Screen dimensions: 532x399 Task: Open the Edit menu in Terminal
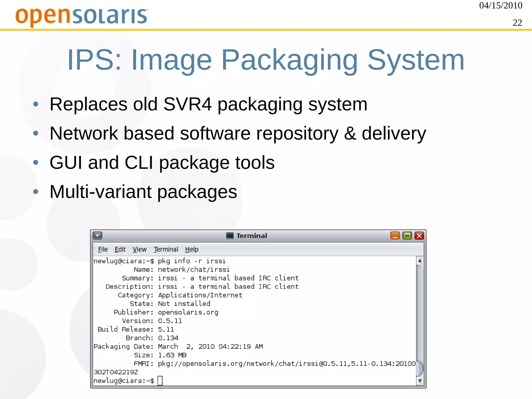(120, 250)
